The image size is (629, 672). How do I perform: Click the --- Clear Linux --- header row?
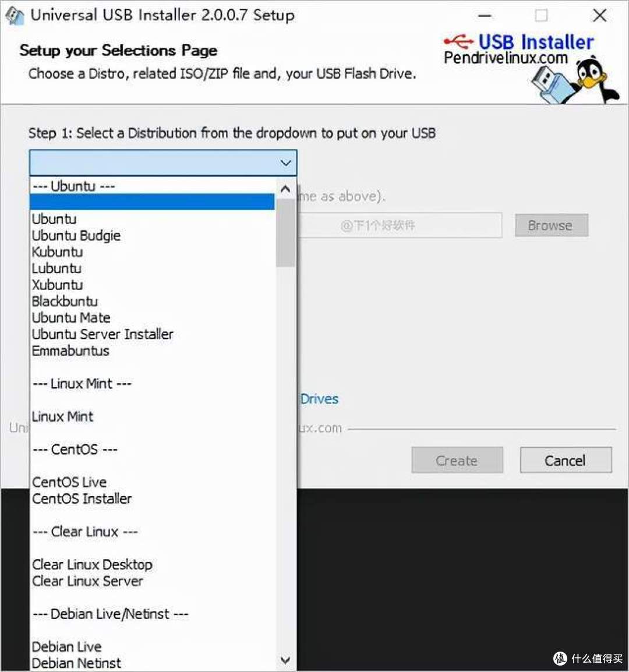point(152,532)
